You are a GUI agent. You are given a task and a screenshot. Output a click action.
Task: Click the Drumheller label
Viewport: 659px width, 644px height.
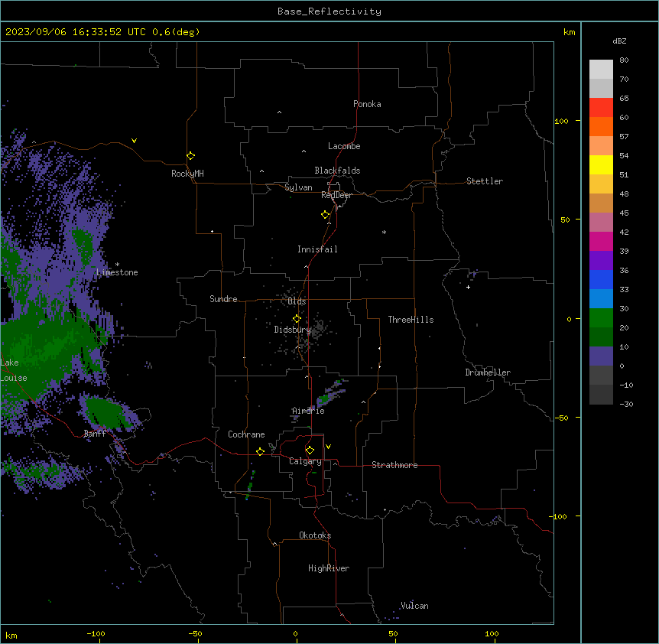488,372
